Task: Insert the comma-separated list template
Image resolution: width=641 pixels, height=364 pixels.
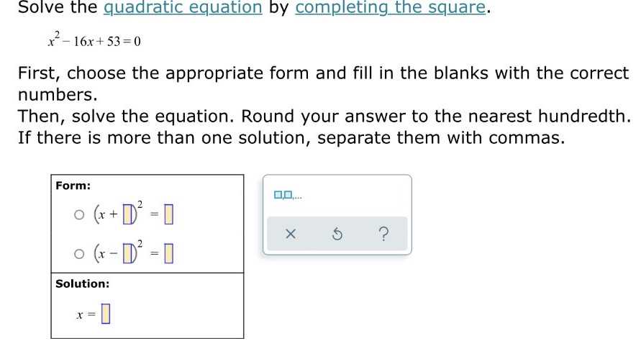Action: [x=288, y=194]
